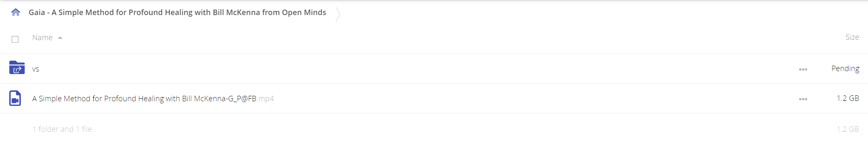Click the '1 folder and 1 file' summary
868x159 pixels.
62,129
